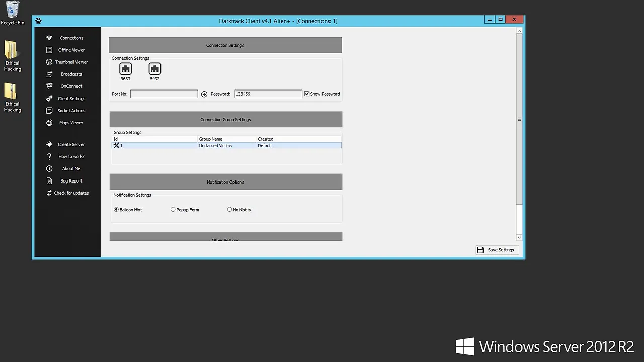Select the Balloon Hint notification option
Image resolution: width=644 pixels, height=362 pixels.
(116, 210)
